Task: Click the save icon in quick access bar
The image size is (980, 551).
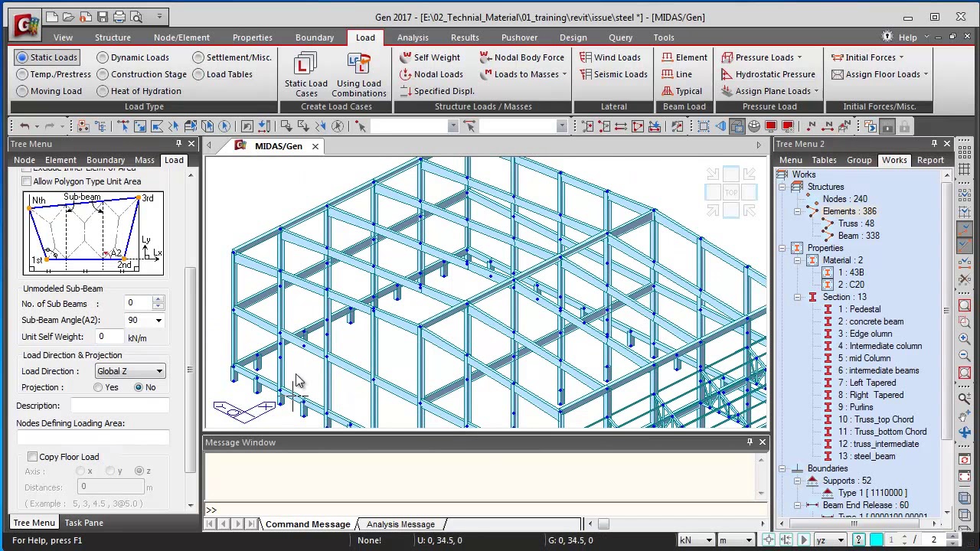Action: (103, 17)
